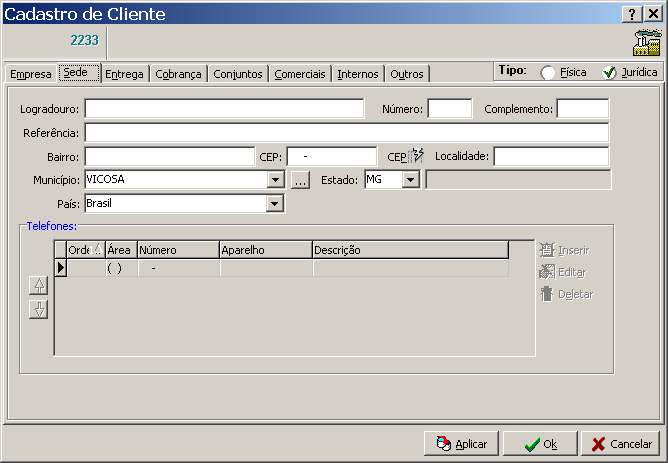The image size is (668, 463).
Task: Click the Logradouro input field
Action: [x=224, y=109]
